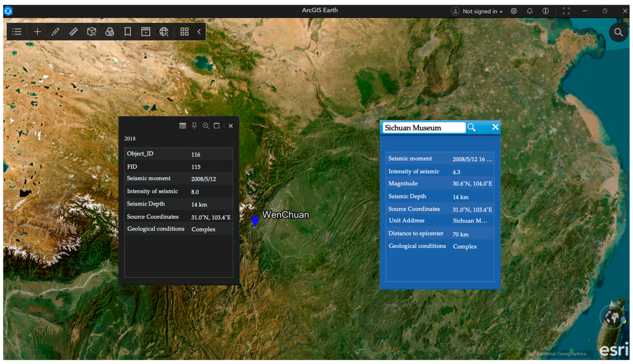
Task: Open the 3D analysis cube tool
Action: [91, 32]
